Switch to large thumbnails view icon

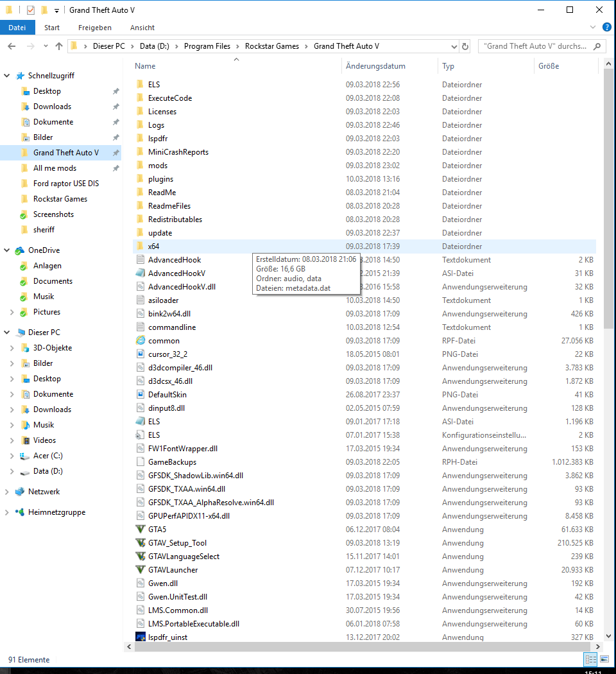pos(604,659)
